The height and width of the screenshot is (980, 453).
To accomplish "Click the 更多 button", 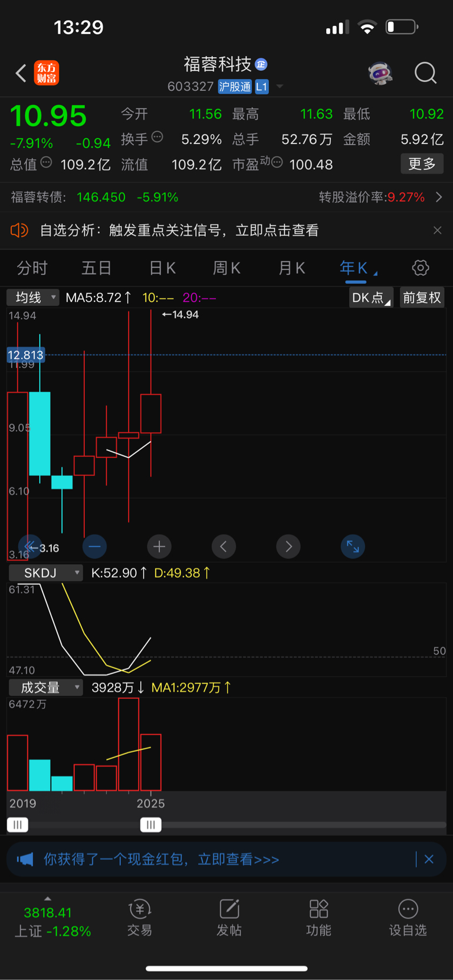I will (422, 163).
